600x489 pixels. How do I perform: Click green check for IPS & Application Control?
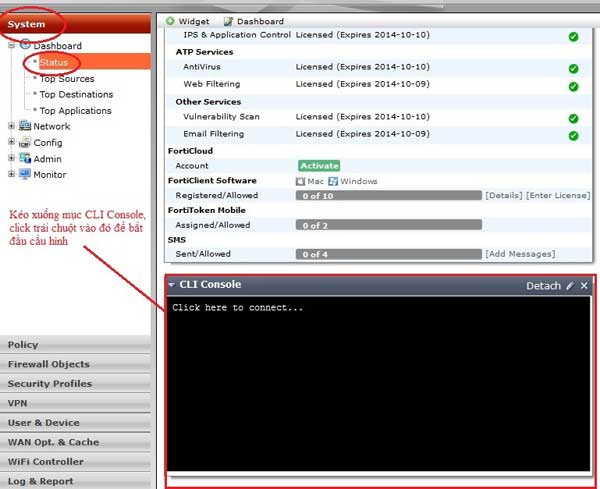coord(573,37)
